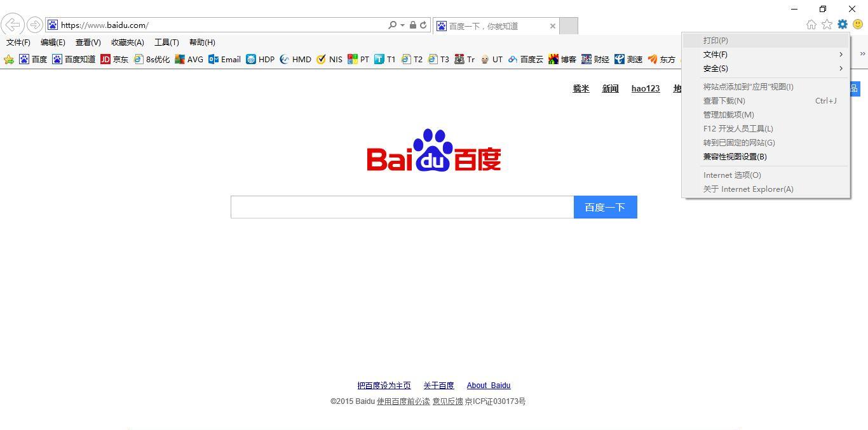868x430 pixels.
Task: Open the T3 bookmark
Action: pyautogui.click(x=438, y=60)
